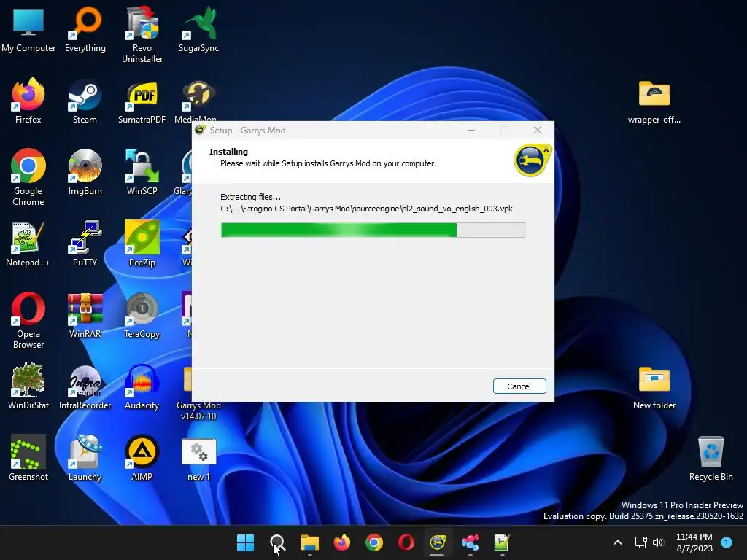Viewport: 747px width, 560px height.
Task: Open taskbar Search
Action: (x=277, y=542)
